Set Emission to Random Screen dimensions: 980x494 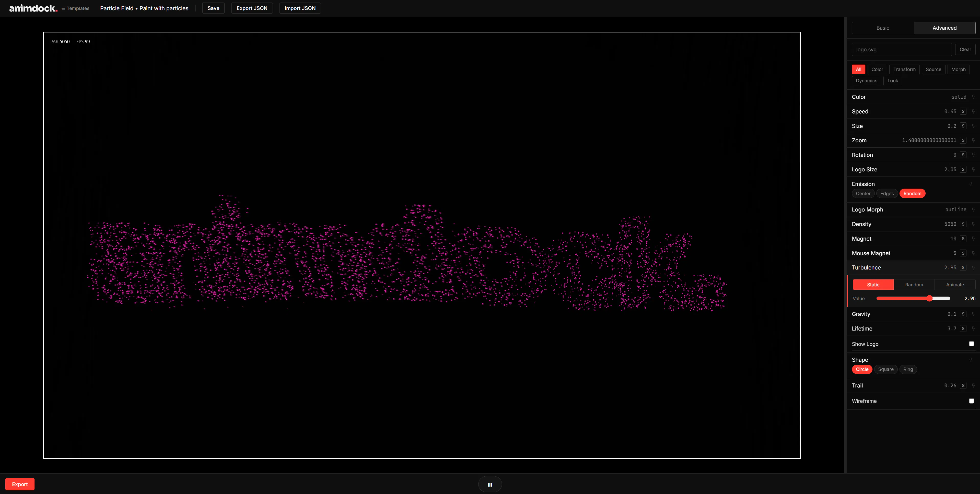[912, 194]
